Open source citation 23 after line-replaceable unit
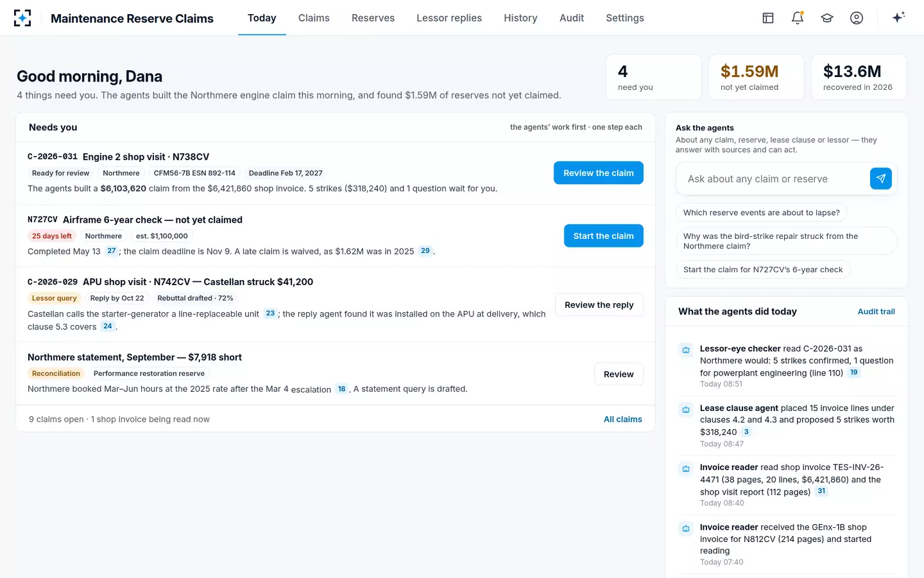This screenshot has height=578, width=924. click(270, 313)
